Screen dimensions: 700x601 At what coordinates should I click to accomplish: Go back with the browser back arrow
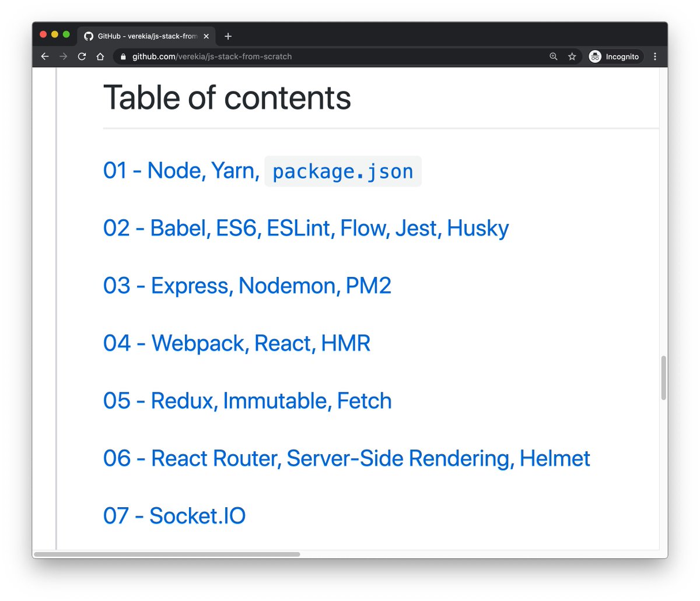[x=45, y=57]
